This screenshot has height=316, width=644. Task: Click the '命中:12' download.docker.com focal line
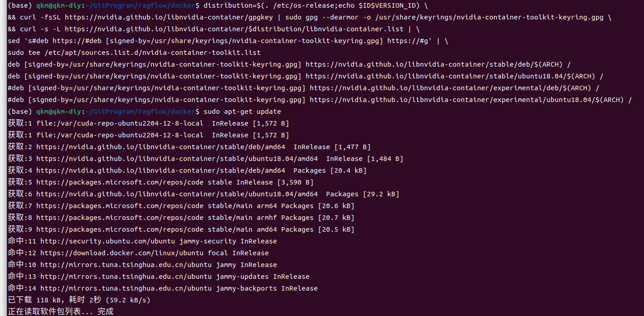coord(138,253)
